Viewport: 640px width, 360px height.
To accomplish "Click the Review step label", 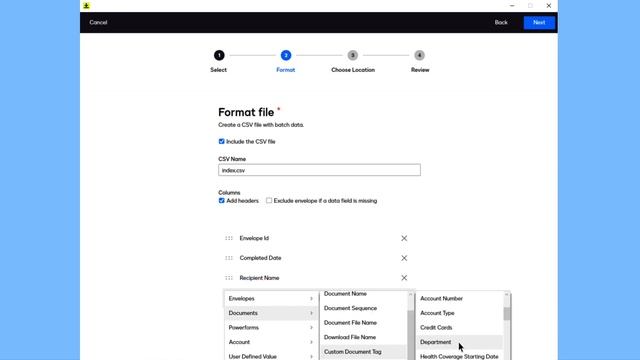I will pyautogui.click(x=420, y=70).
